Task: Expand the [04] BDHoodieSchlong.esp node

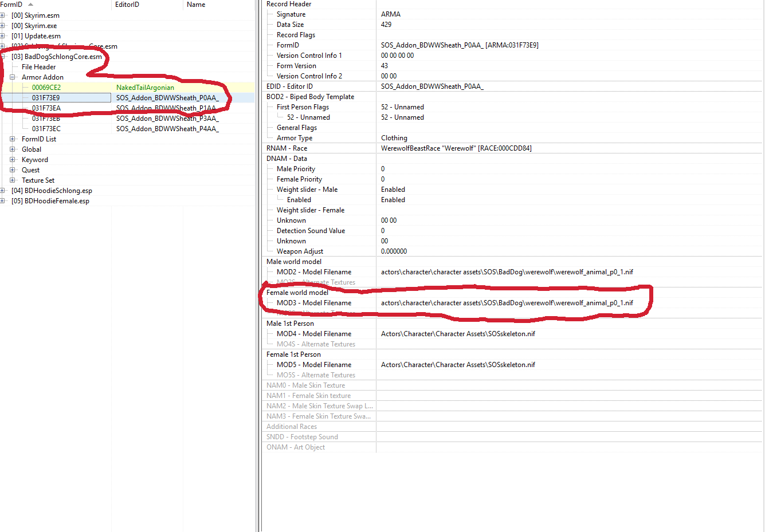Action: point(3,191)
